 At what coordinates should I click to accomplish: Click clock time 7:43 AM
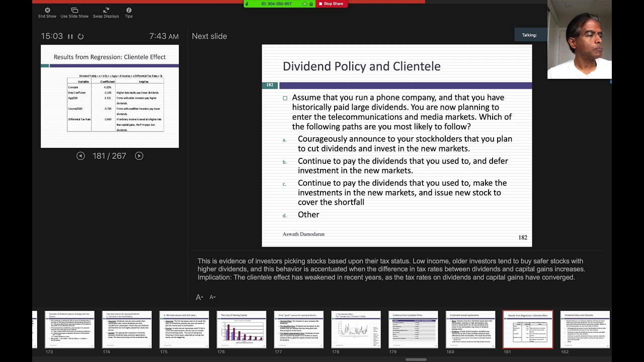coord(164,36)
